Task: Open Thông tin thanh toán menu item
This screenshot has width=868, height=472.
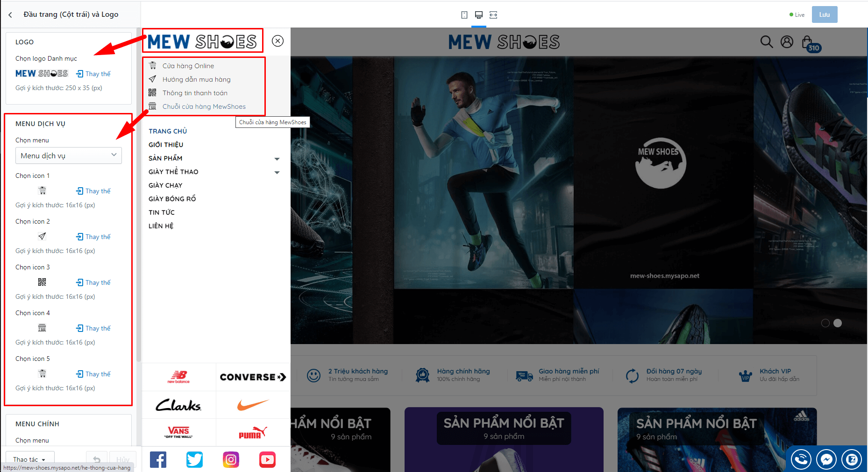Action: pos(195,93)
